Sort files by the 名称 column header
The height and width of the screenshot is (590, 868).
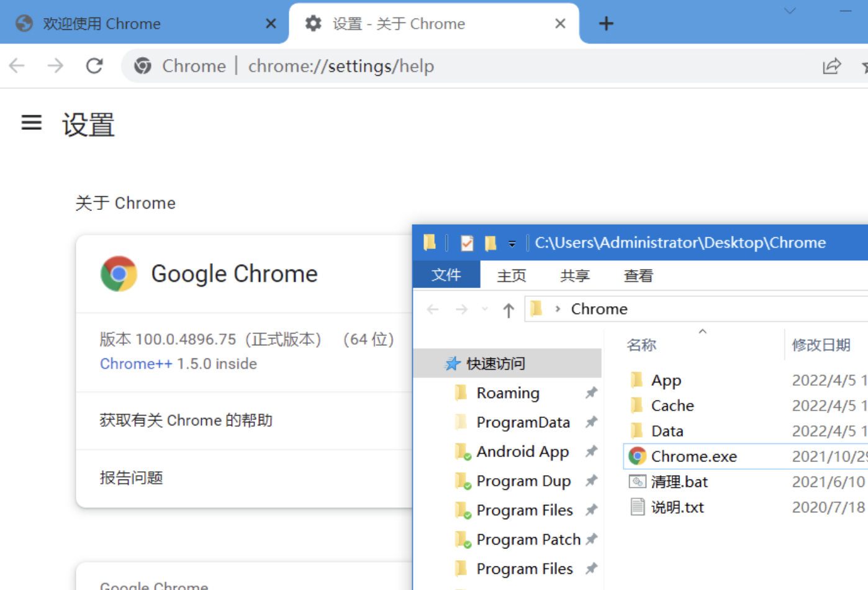(x=641, y=345)
